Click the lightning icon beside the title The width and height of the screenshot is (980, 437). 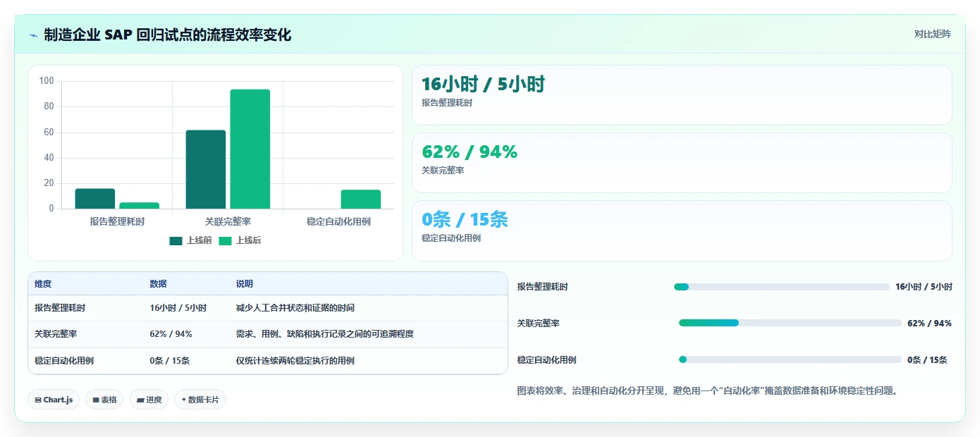point(33,35)
